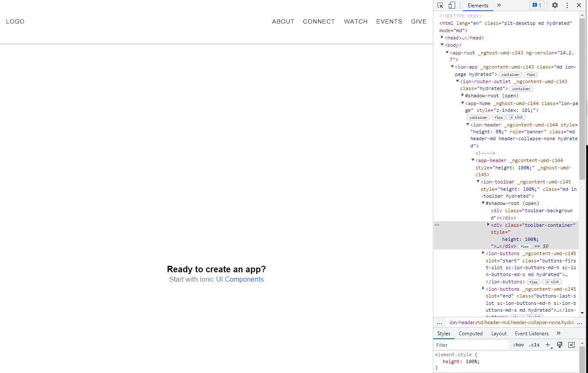Switch to the Elements tab
The width and height of the screenshot is (588, 373).
[478, 6]
